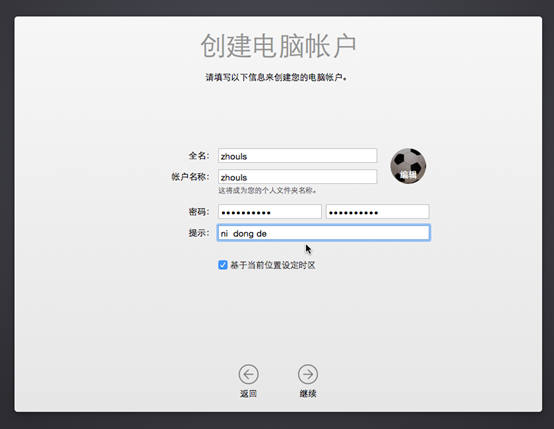The height and width of the screenshot is (429, 554).
Task: Click the 请填写以下信息来创建您的电脑帐户 subtitle
Action: [x=276, y=77]
